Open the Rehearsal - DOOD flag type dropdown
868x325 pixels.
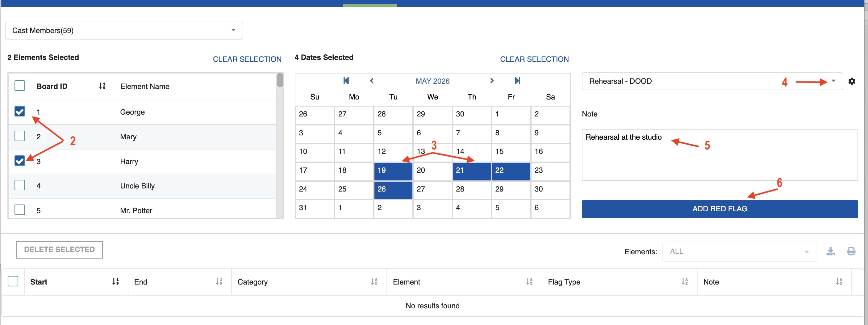pyautogui.click(x=834, y=81)
